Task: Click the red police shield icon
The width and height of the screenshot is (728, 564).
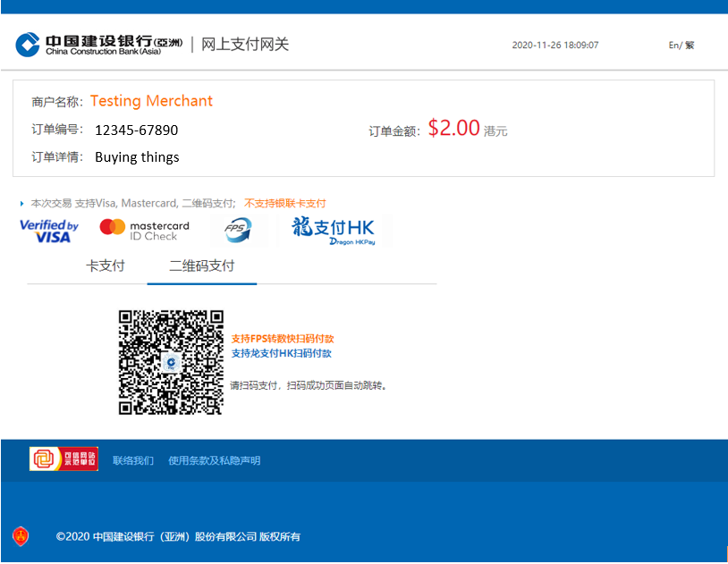Action: 21,536
